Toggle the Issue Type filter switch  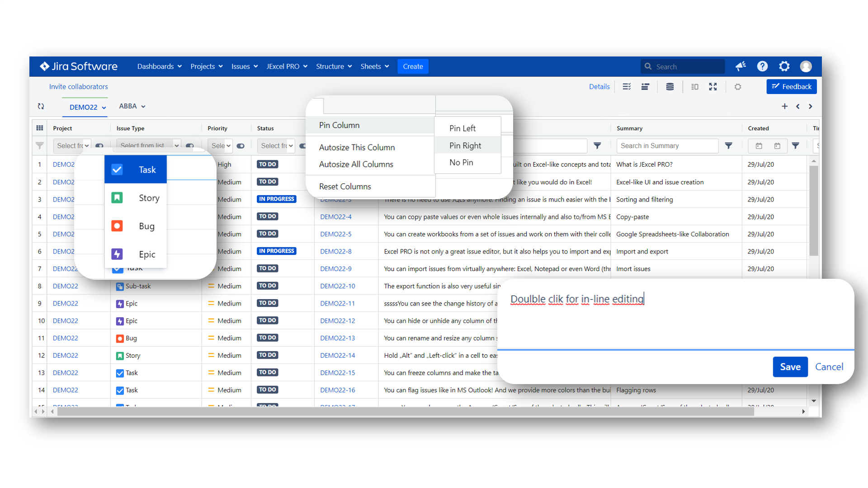pos(190,145)
